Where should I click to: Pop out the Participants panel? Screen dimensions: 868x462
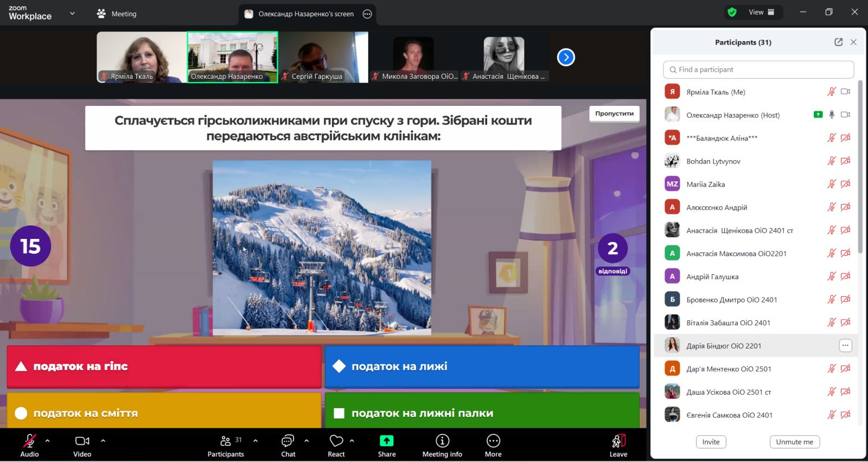(838, 42)
